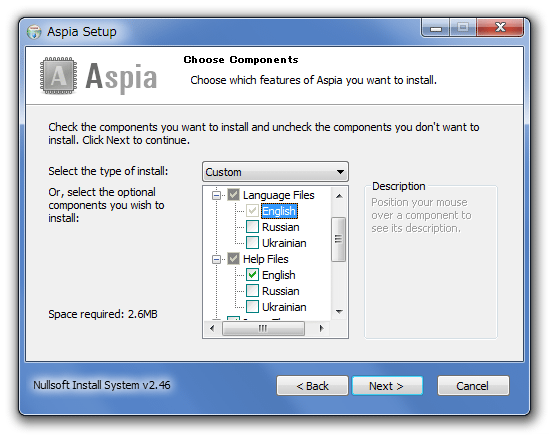Cancel the Aspia setup

[473, 386]
